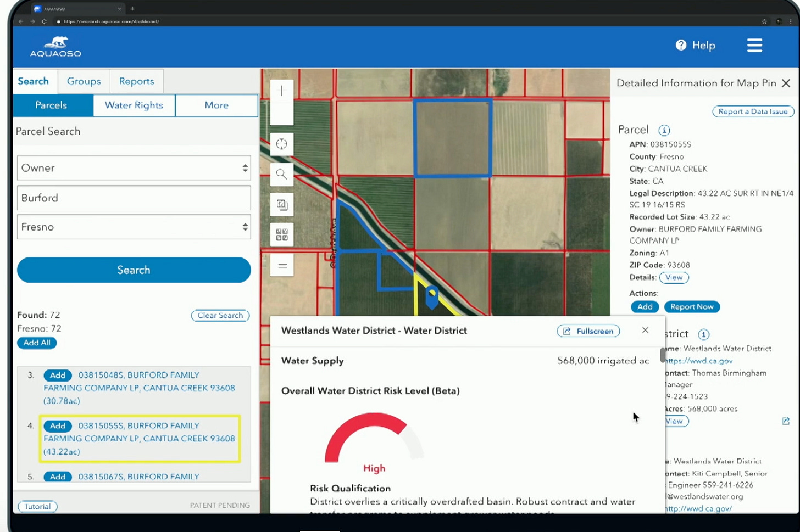This screenshot has width=800, height=532.
Task: Open the wwd.ca.gov district link
Action: click(x=699, y=361)
